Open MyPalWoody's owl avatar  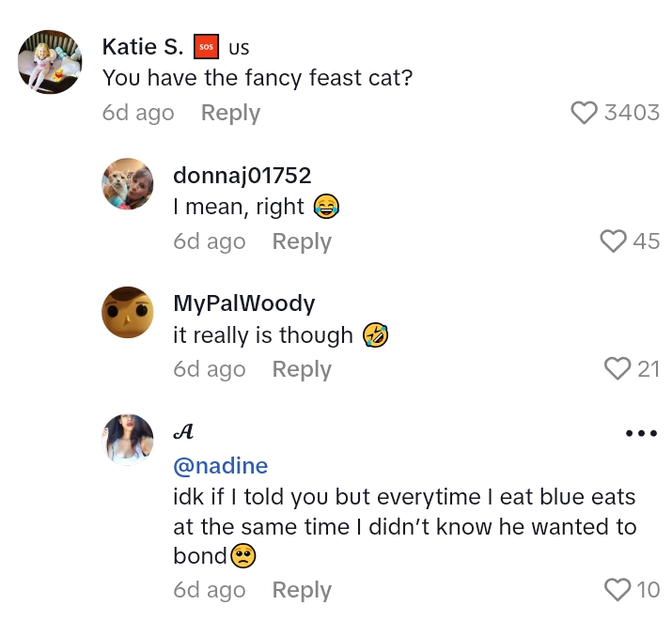click(x=128, y=312)
